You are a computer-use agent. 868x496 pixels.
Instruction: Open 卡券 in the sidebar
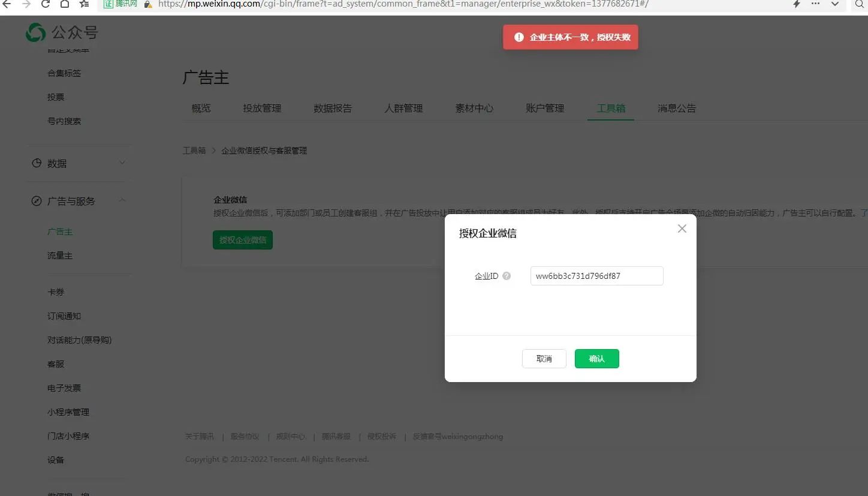point(56,292)
